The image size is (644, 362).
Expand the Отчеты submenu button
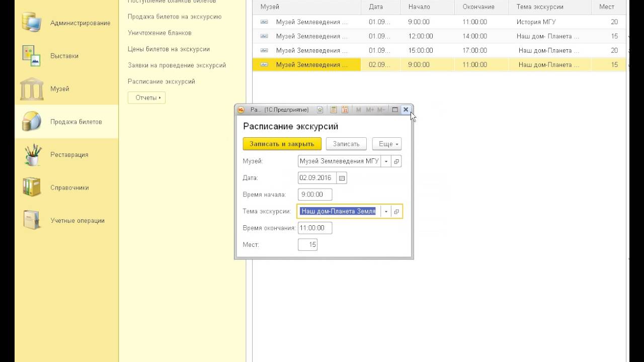point(146,98)
